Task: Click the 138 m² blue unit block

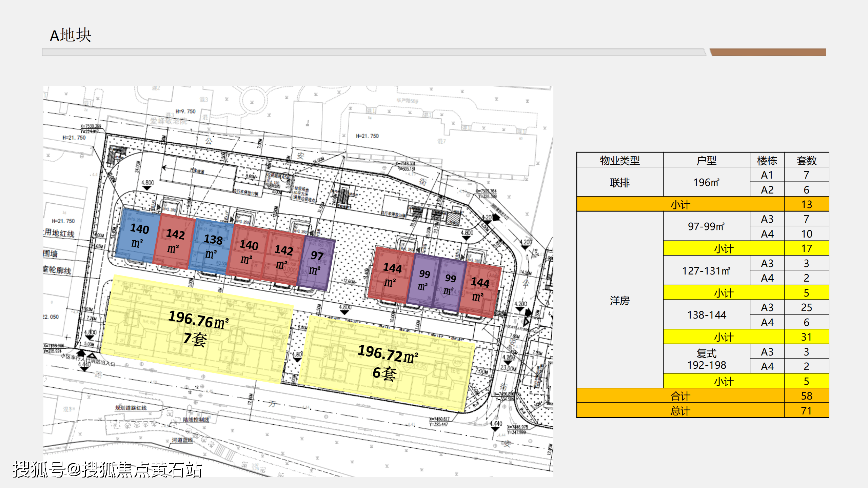Action: 212,247
